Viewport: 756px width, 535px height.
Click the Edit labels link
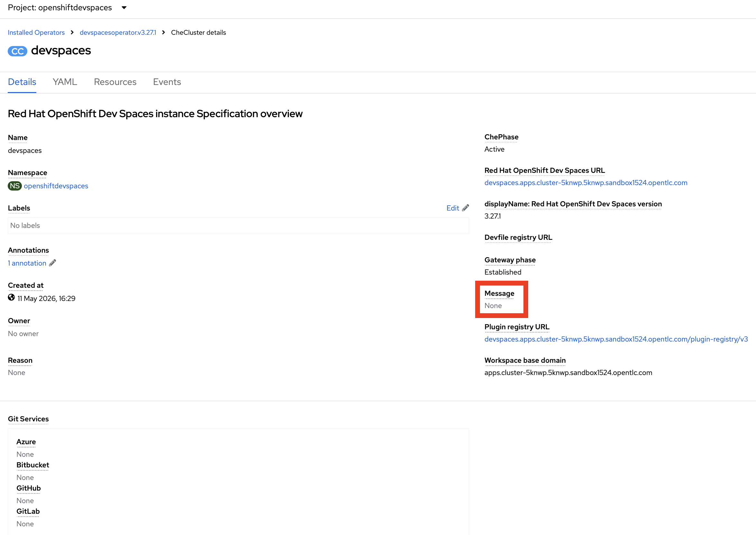(x=453, y=208)
